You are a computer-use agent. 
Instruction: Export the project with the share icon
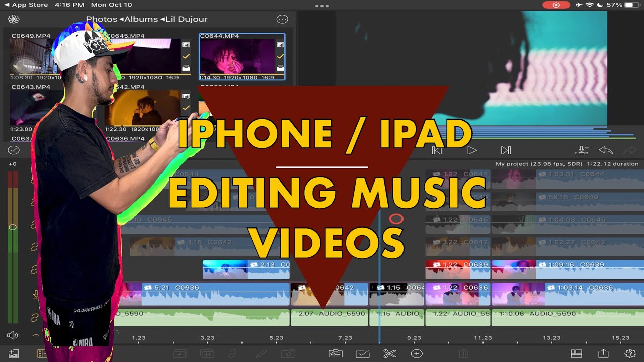point(603,354)
